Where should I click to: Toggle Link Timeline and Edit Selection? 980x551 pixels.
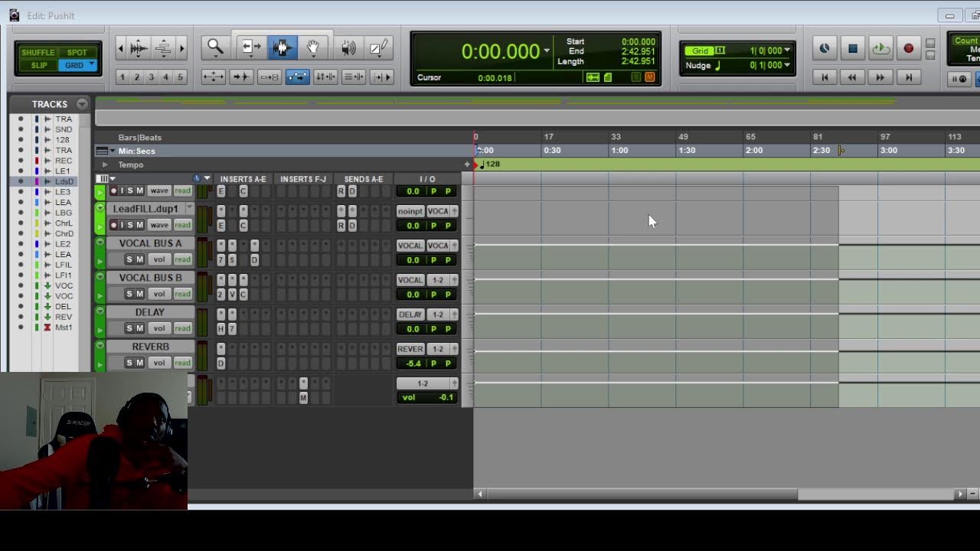325,77
